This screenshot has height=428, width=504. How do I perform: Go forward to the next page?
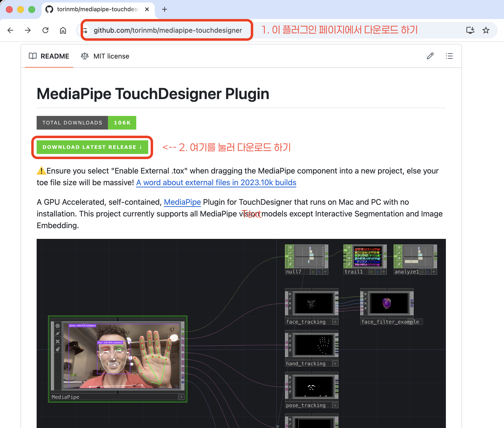[x=28, y=30]
